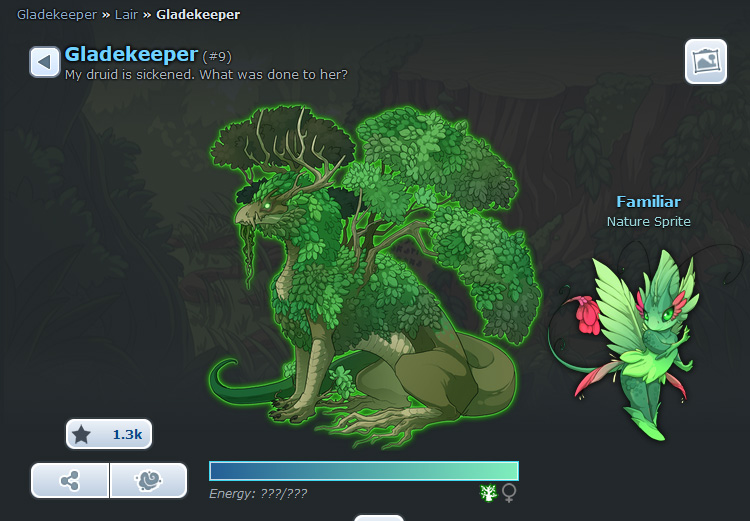The width and height of the screenshot is (750, 521).
Task: Open the apparel swirl icon button
Action: point(149,480)
